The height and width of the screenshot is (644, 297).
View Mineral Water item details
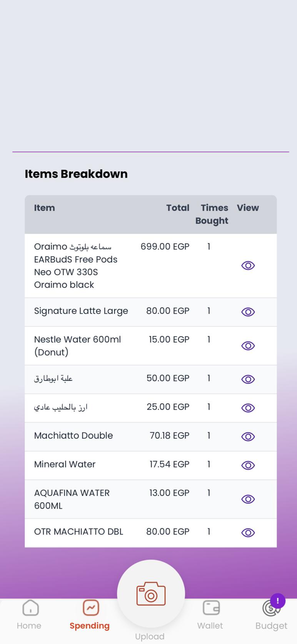pyautogui.click(x=248, y=465)
